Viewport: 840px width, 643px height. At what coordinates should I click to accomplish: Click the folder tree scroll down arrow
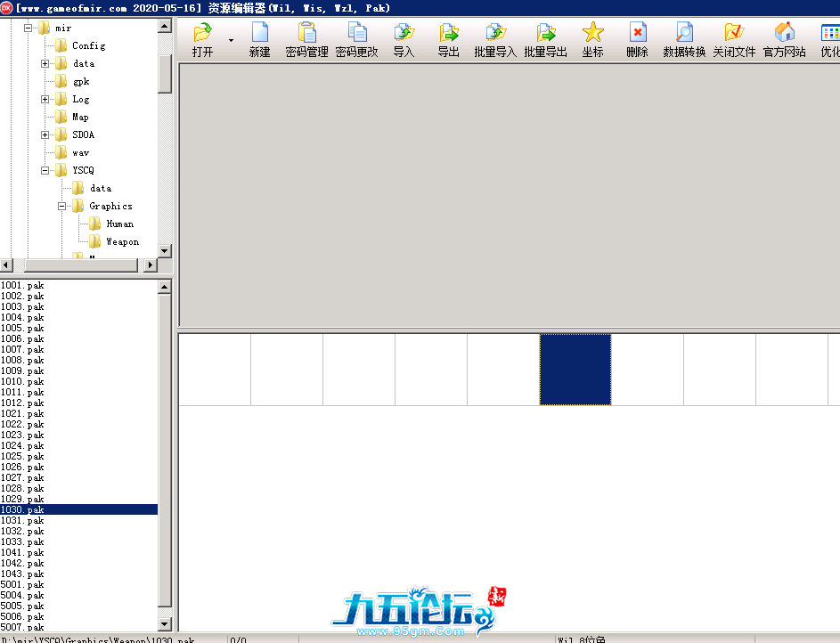coord(165,250)
